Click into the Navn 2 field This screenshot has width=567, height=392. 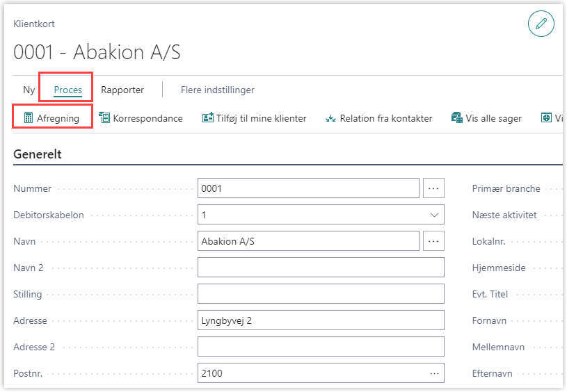point(320,268)
